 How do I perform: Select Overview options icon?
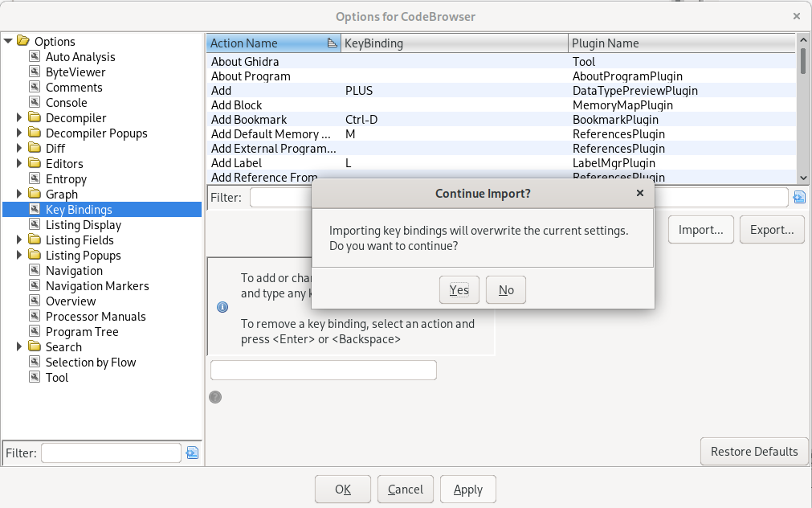(35, 301)
